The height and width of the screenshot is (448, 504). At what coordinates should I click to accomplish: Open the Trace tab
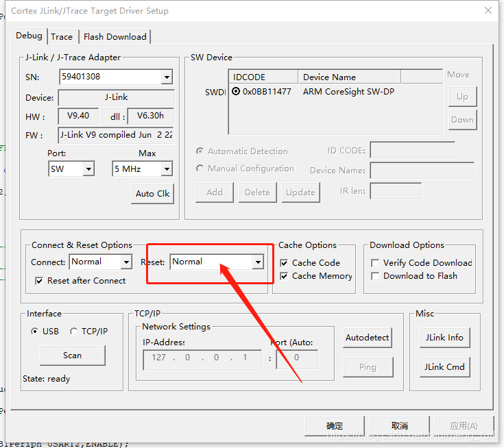[x=62, y=37]
